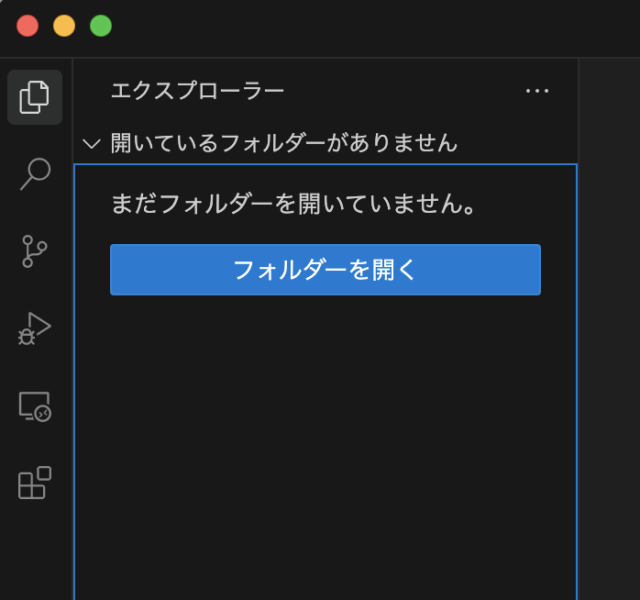Click the フォルダーを開く button
The image size is (640, 600).
point(325,270)
